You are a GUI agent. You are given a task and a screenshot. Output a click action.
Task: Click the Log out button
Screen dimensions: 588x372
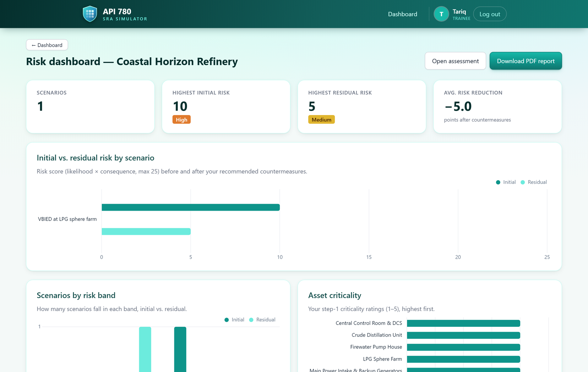pos(490,14)
